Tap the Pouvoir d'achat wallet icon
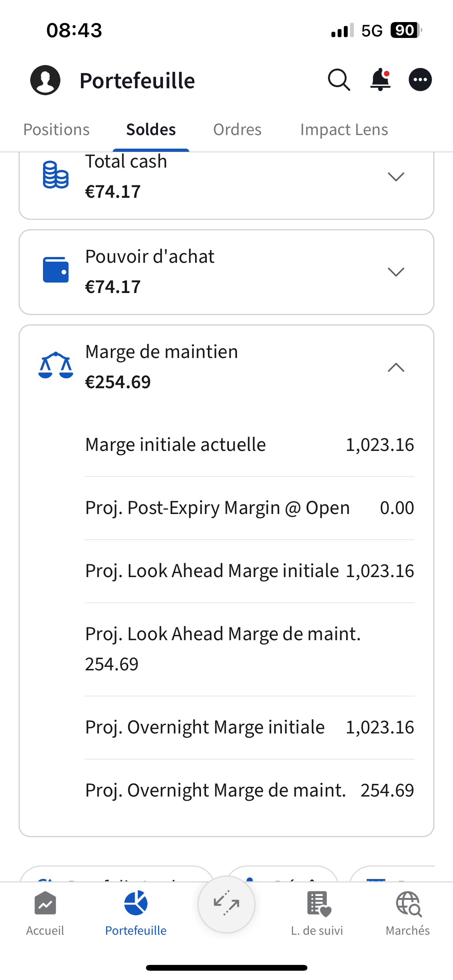This screenshot has height=980, width=453. [56, 270]
